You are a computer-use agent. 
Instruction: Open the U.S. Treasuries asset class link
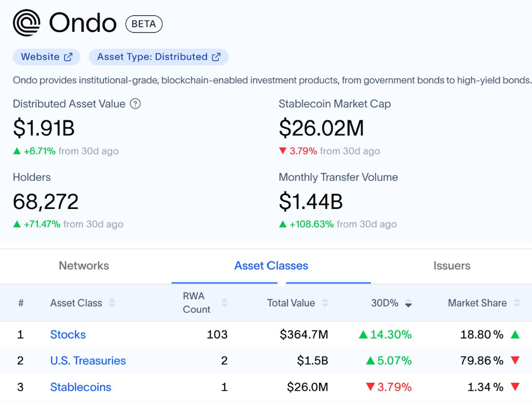tap(88, 360)
